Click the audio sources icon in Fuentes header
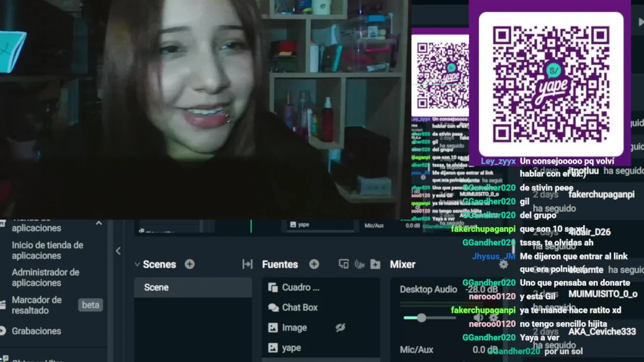644x362 pixels. pos(359,264)
